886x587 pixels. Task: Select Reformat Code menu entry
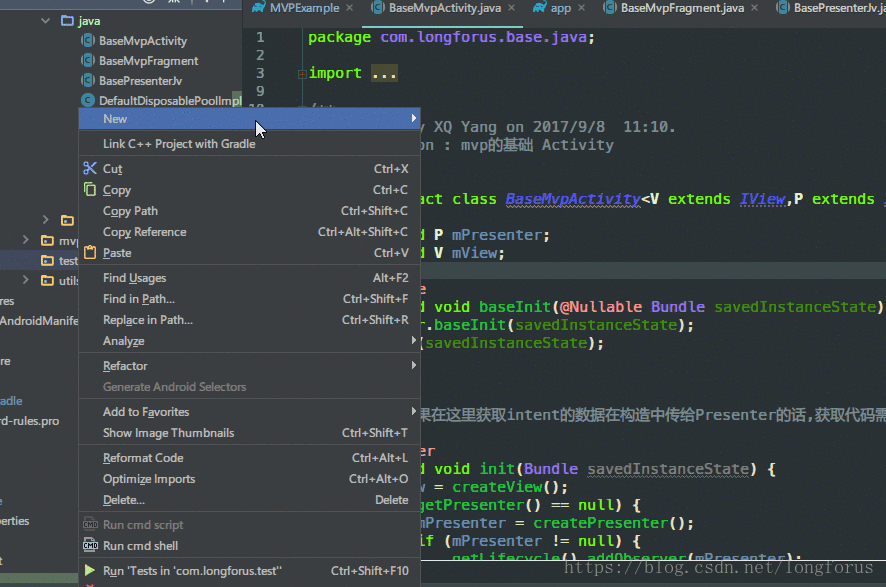[x=249, y=458]
